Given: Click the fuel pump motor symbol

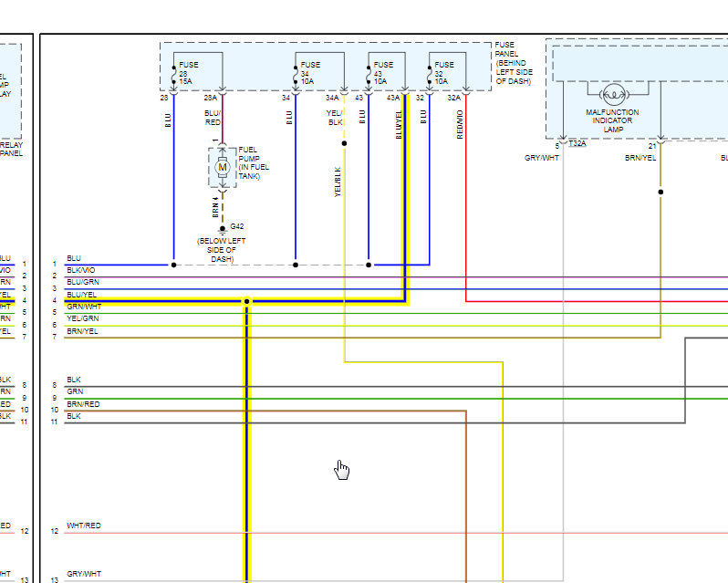Looking at the screenshot, I should coord(223,167).
